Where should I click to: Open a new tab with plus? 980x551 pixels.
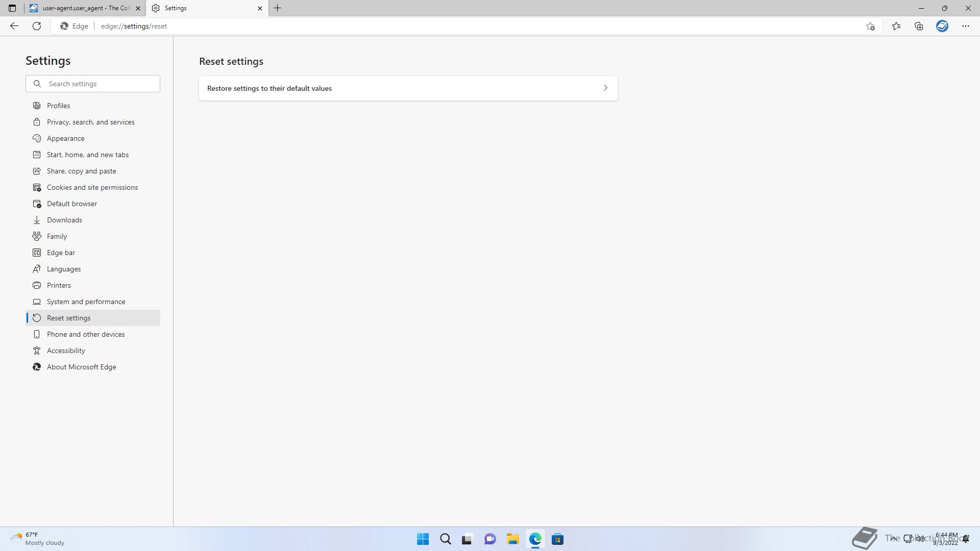[278, 8]
